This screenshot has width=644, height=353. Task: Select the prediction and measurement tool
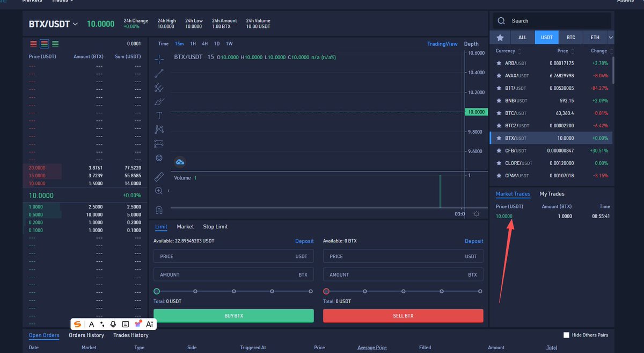click(159, 144)
